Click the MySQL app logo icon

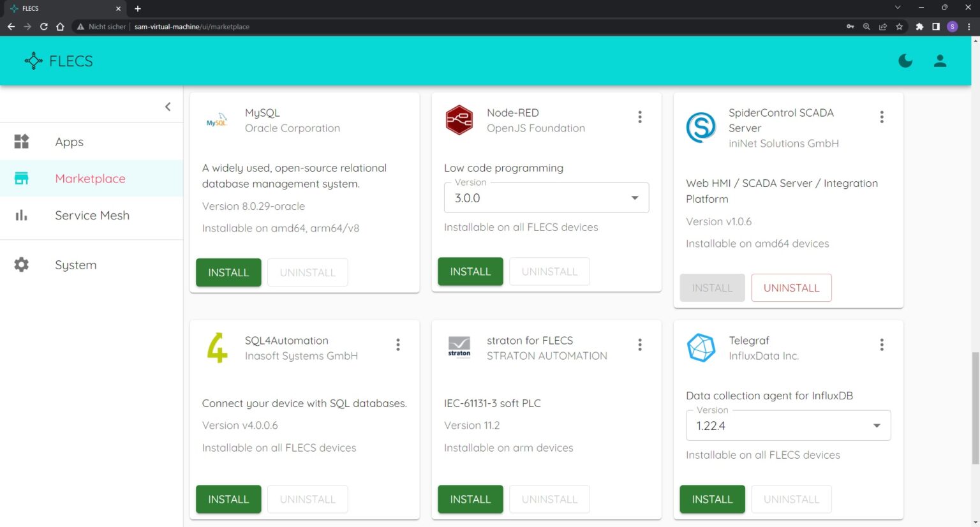216,120
